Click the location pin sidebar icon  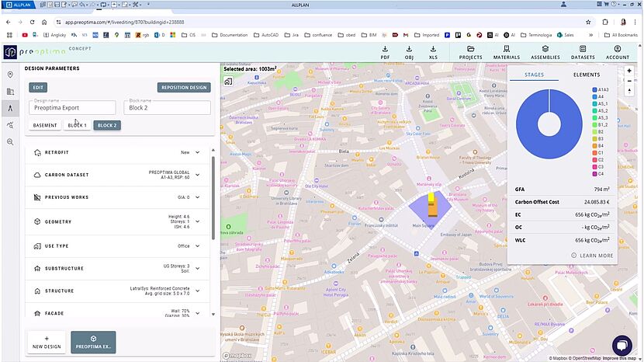click(x=10, y=75)
